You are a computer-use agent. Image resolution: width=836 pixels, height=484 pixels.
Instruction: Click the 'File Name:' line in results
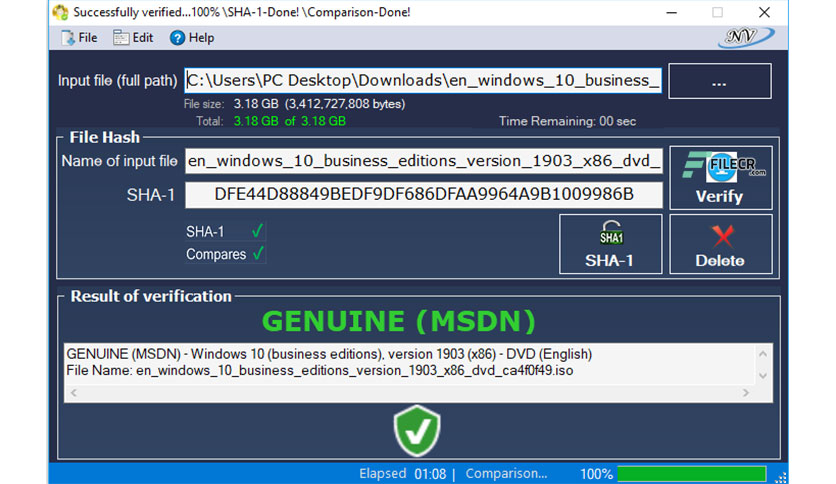pos(319,370)
